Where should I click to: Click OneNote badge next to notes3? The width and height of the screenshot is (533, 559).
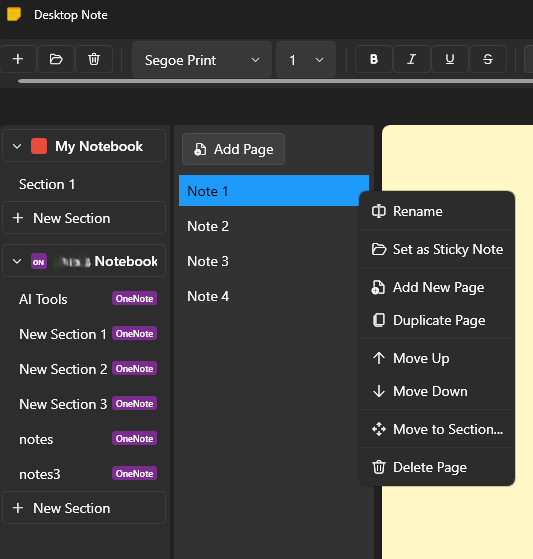coord(134,473)
